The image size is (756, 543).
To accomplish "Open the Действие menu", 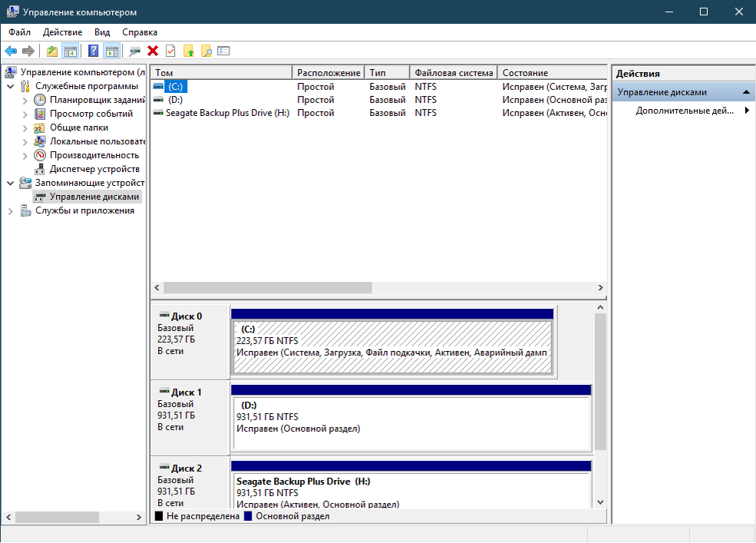I will click(x=62, y=31).
